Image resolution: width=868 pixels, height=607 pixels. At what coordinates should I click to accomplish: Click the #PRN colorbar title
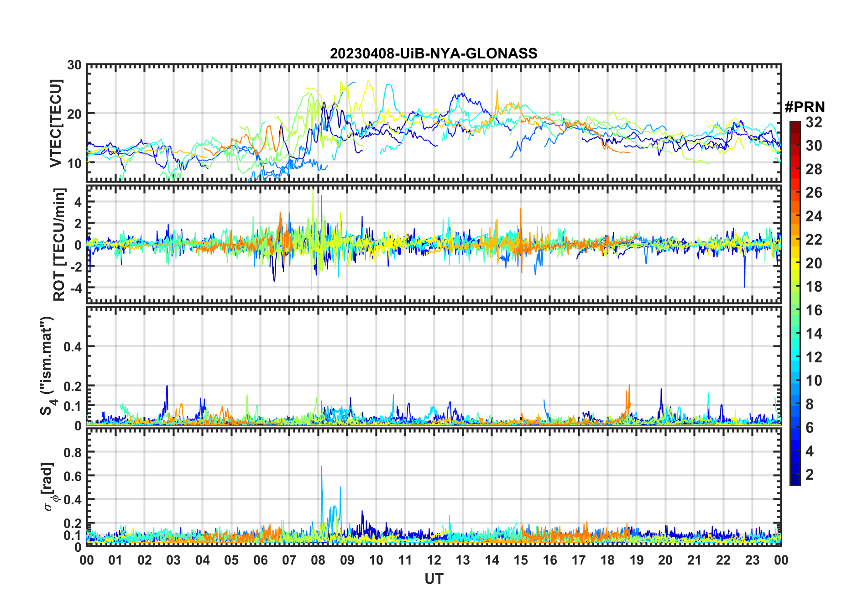(805, 107)
